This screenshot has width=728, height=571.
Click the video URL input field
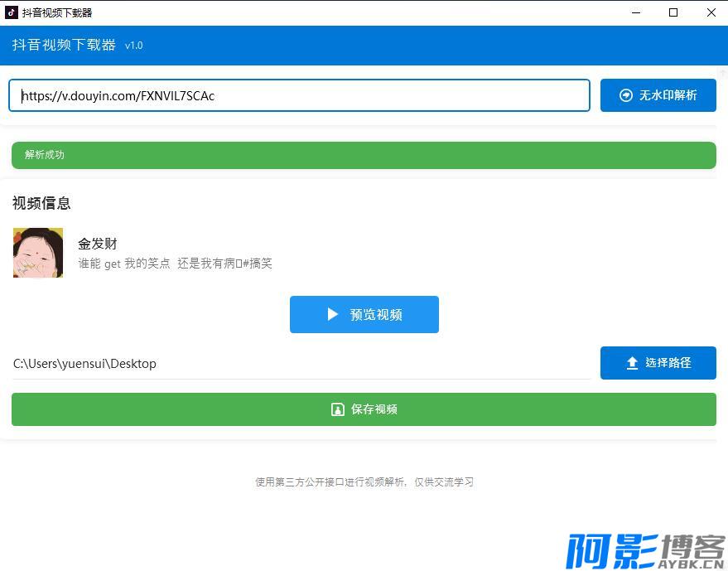[x=300, y=95]
